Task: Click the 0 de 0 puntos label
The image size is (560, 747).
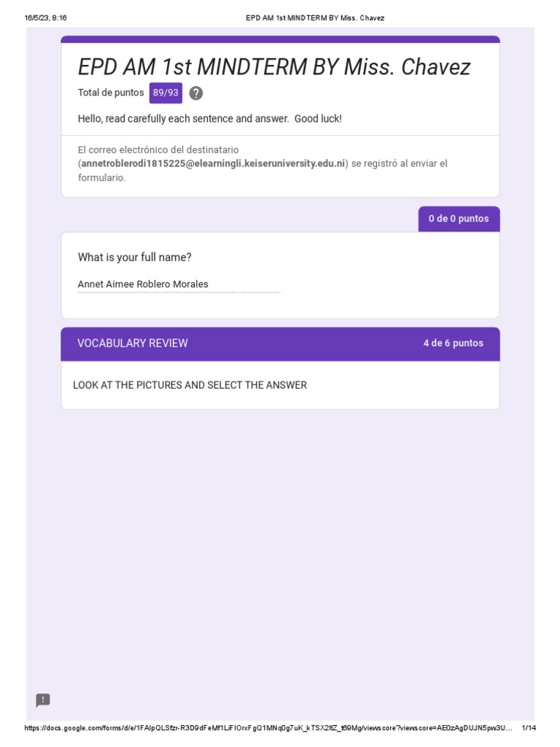Action: (x=459, y=219)
